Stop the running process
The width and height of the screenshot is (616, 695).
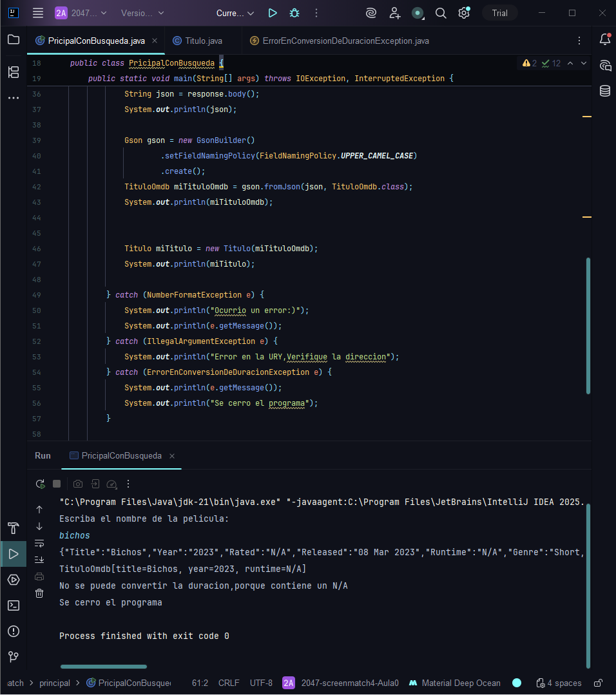click(57, 484)
